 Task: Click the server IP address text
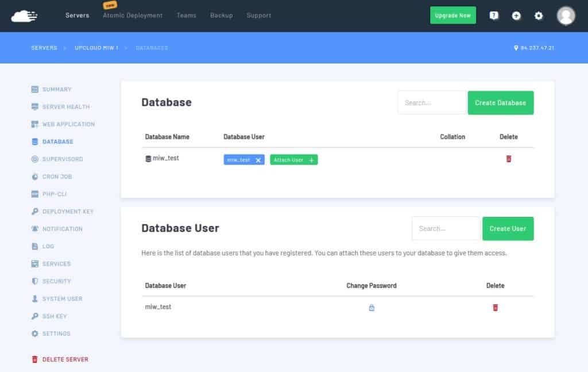pyautogui.click(x=537, y=48)
